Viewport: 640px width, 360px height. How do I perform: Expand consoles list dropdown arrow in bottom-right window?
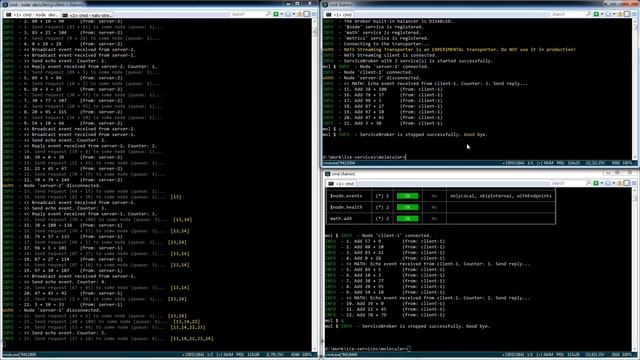613,183
